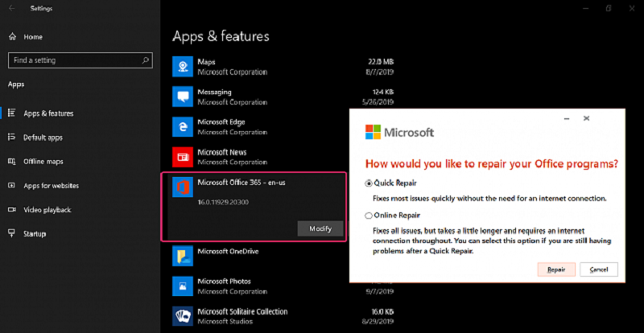Click the Microsoft Edge app icon
The width and height of the screenshot is (644, 333).
(x=183, y=127)
